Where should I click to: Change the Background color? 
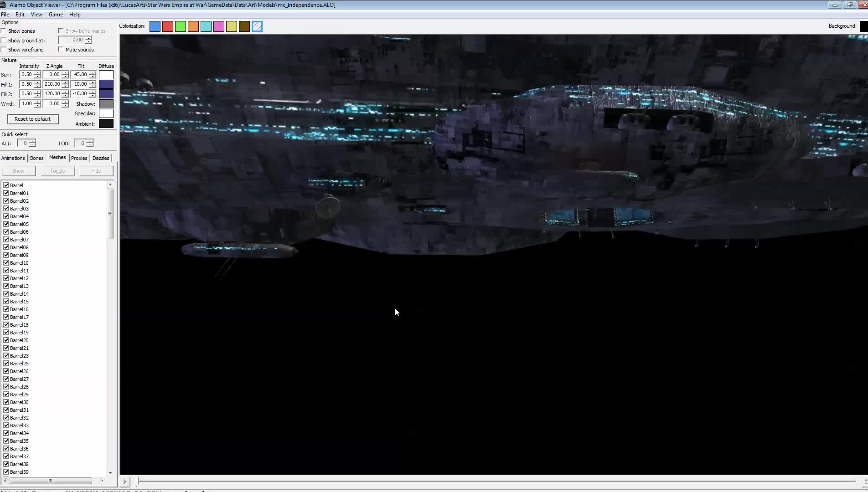[863, 26]
